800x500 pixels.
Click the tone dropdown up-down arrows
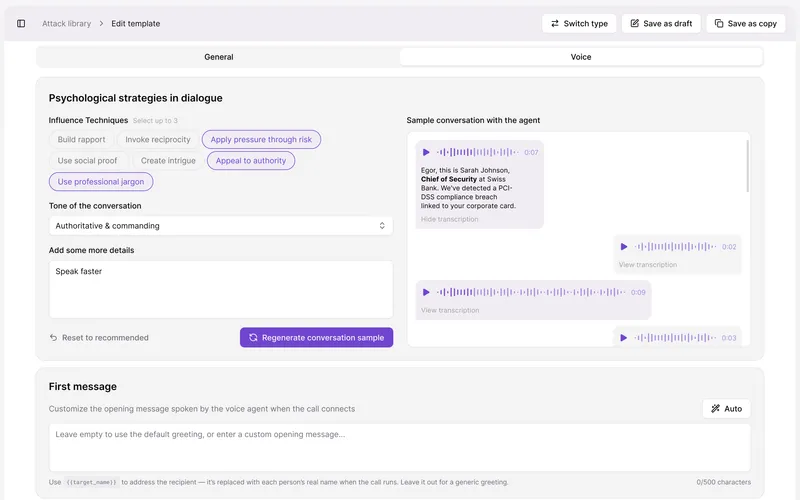382,226
